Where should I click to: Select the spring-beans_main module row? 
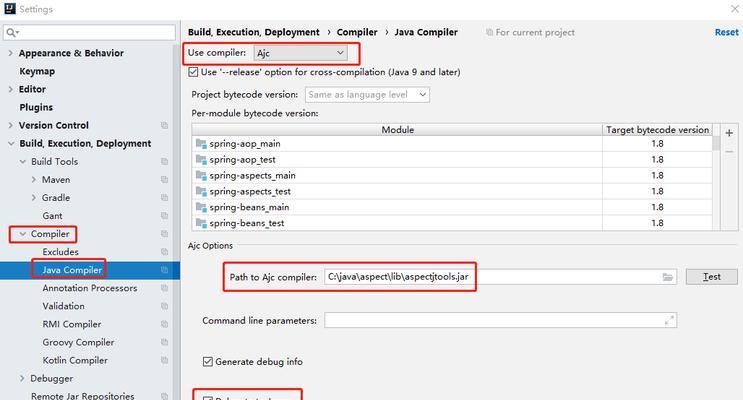point(452,207)
